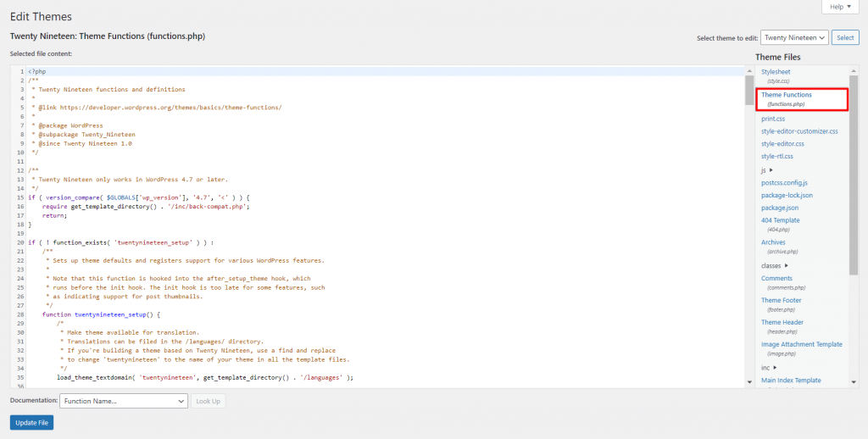Open the Help dropdown tab
The height and width of the screenshot is (439, 868).
click(x=840, y=7)
